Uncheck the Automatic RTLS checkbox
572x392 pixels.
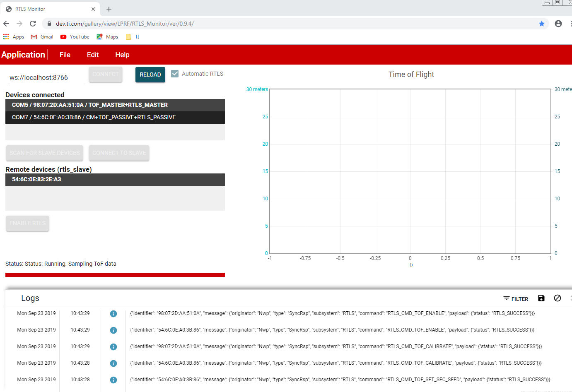click(x=175, y=73)
